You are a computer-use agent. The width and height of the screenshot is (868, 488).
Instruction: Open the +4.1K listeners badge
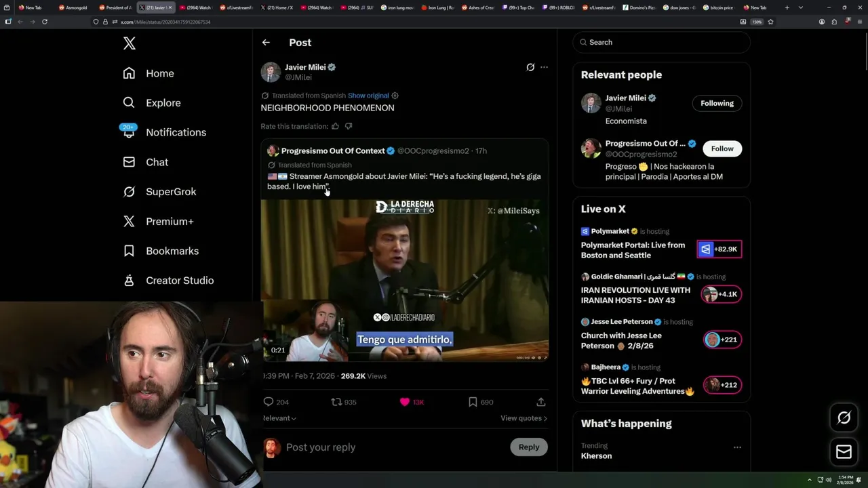tap(722, 294)
